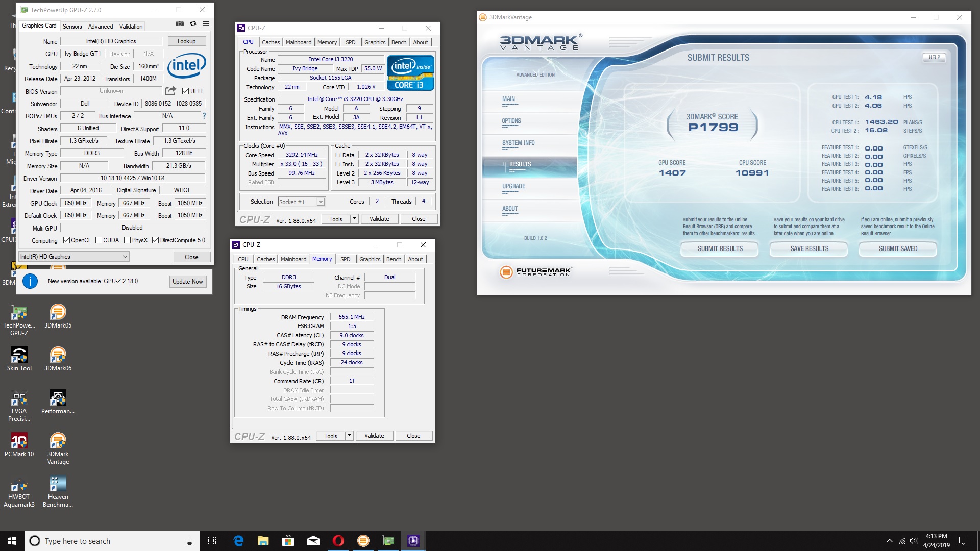Screen dimensions: 980x551
Task: Open the Action Center notification icon
Action: tap(963, 541)
